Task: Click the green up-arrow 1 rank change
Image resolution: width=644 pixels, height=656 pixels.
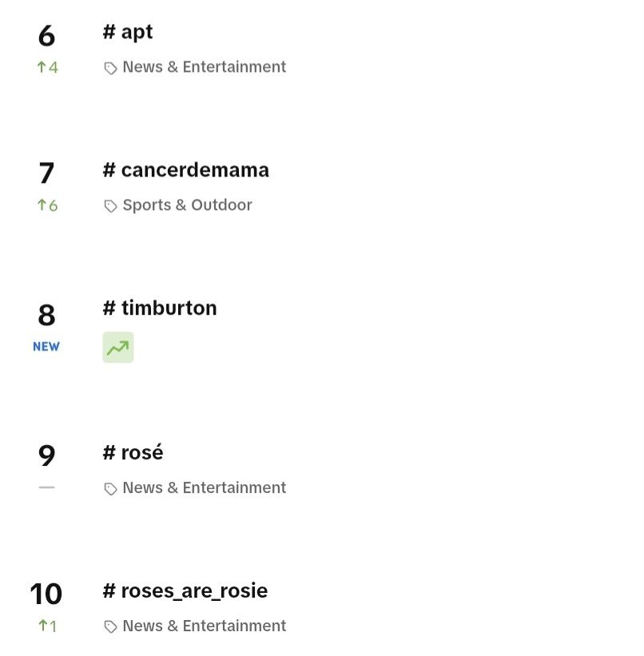Action: 47,626
